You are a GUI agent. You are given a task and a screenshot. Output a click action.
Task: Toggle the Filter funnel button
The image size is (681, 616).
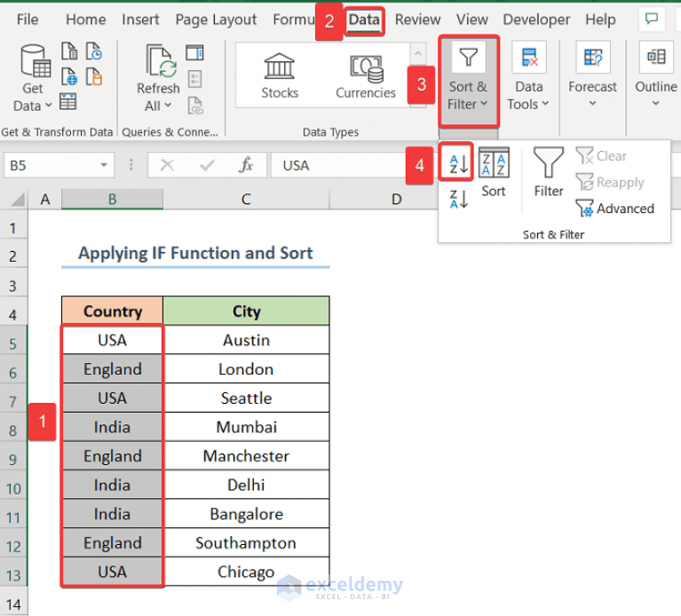(549, 173)
